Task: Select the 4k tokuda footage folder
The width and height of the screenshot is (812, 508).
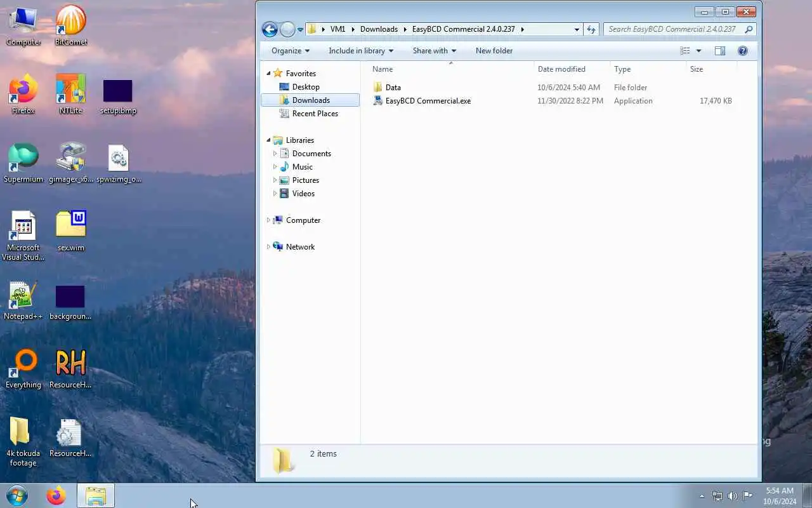Action: coord(23,442)
